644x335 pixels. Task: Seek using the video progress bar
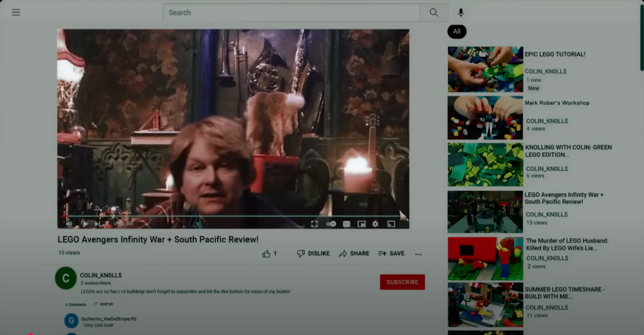point(231,216)
